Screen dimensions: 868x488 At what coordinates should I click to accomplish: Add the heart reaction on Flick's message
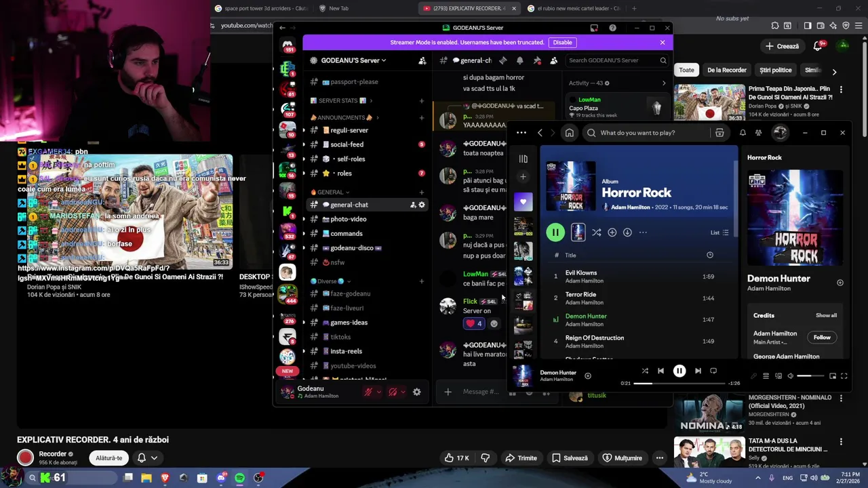(x=474, y=324)
